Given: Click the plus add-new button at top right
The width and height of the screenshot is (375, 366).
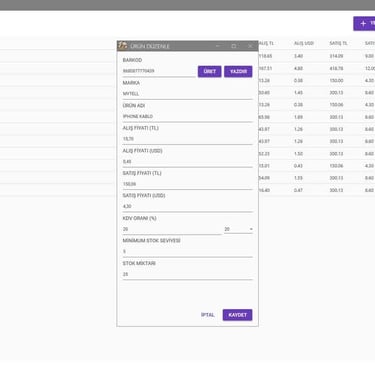Looking at the screenshot, I should 364,24.
